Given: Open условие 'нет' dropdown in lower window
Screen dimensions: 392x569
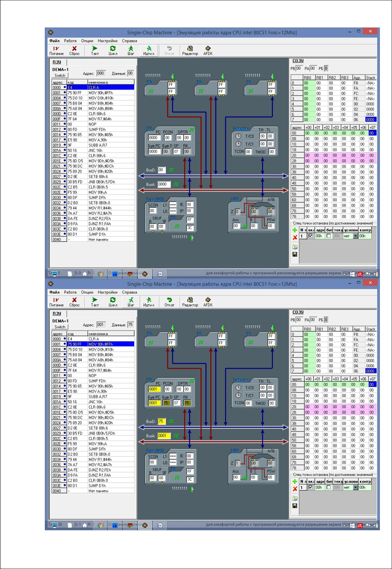Looking at the screenshot, I should pos(356,487).
